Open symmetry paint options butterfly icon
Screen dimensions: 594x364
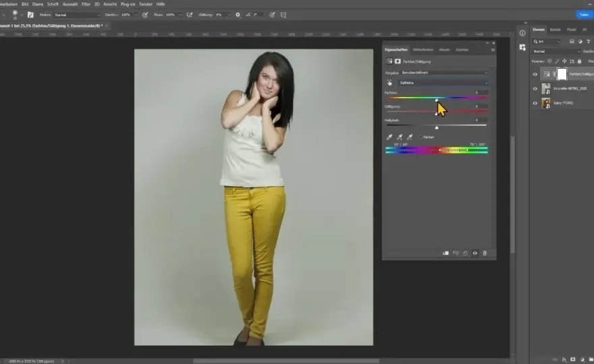tap(283, 15)
